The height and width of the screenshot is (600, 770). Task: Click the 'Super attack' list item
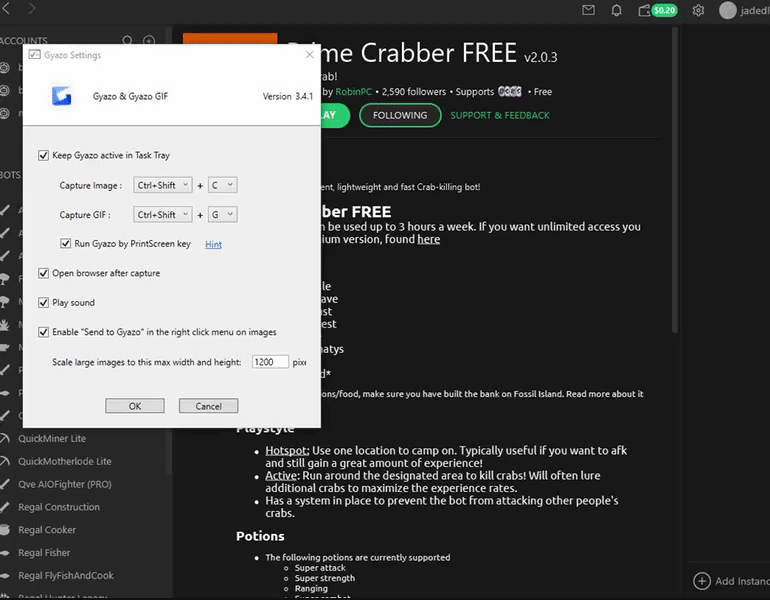tap(320, 568)
